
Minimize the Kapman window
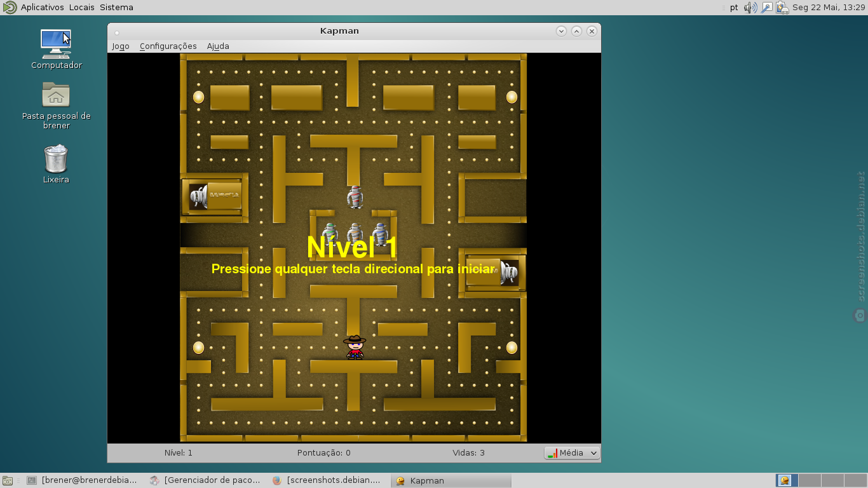click(561, 30)
